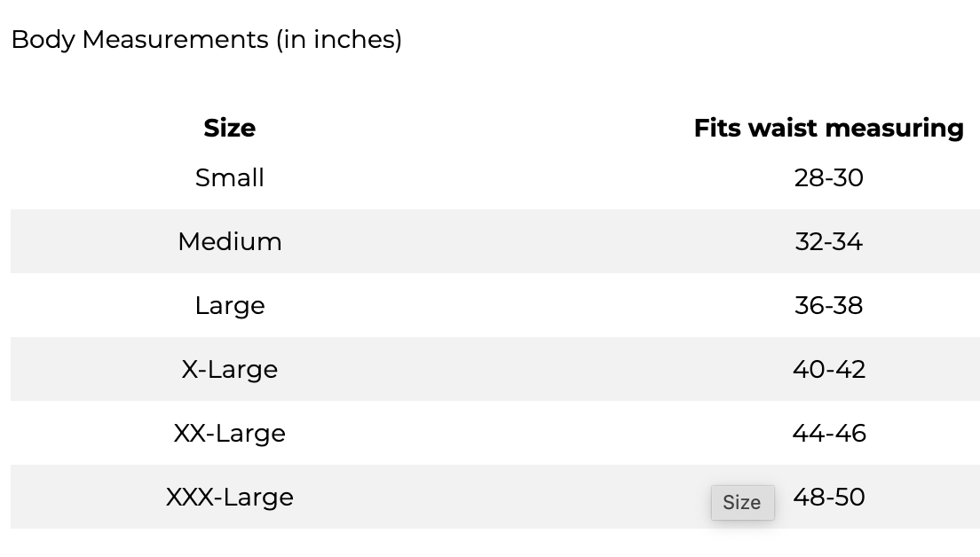Click the 40-42 waist value
980x557 pixels.
coord(829,370)
